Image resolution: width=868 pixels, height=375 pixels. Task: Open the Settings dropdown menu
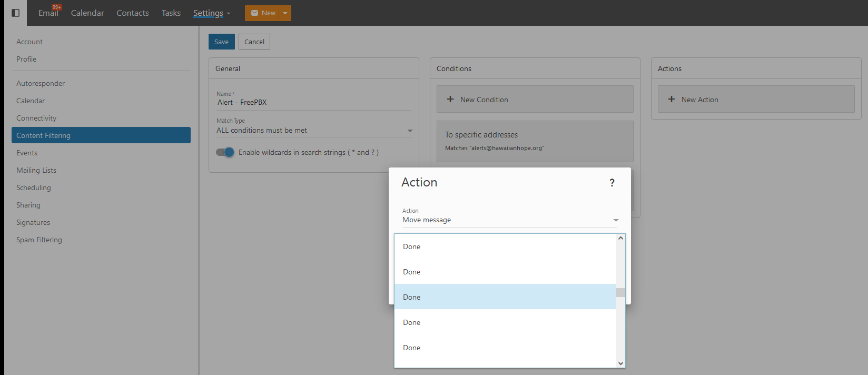pos(211,13)
